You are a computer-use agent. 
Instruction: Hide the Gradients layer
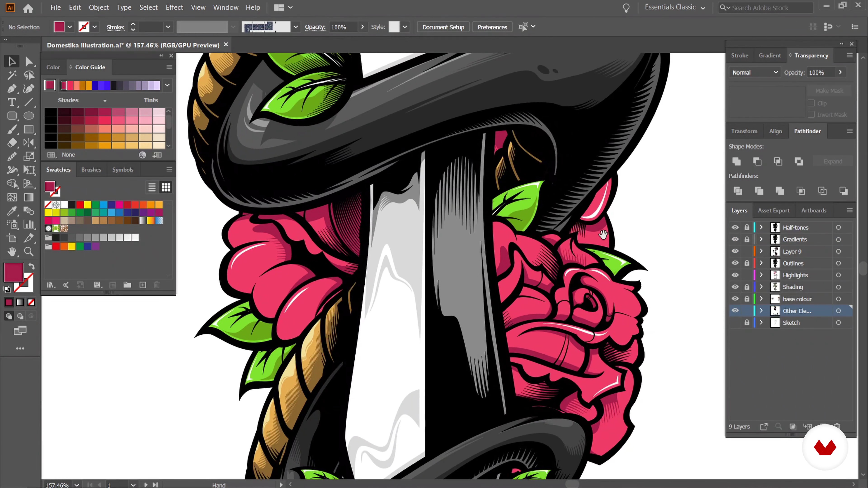(735, 239)
